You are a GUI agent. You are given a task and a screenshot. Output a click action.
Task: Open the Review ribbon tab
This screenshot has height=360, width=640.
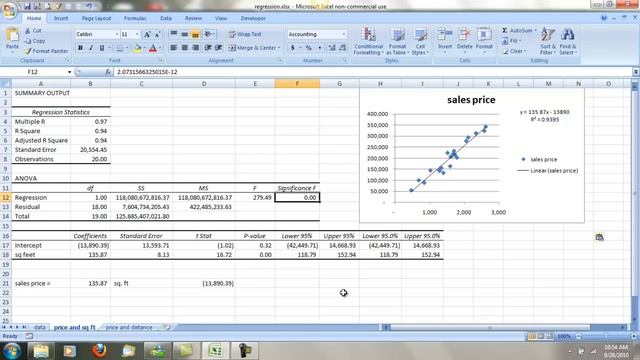[x=193, y=18]
